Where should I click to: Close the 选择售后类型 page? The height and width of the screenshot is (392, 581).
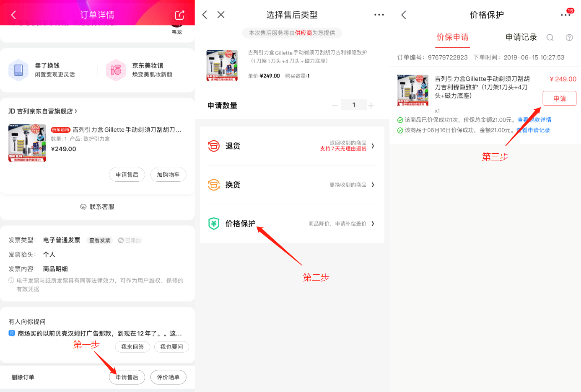point(221,15)
